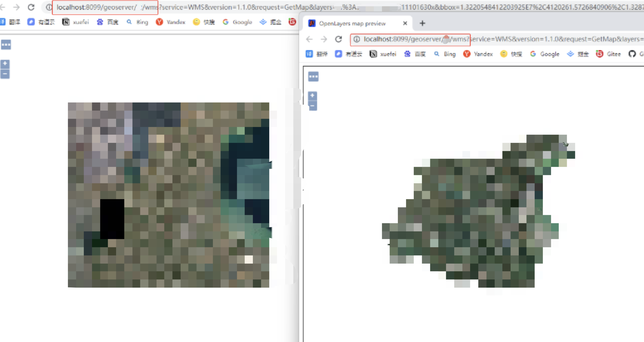Open the Gitee bookmark in the right window
Image resolution: width=644 pixels, height=342 pixels.
[609, 54]
